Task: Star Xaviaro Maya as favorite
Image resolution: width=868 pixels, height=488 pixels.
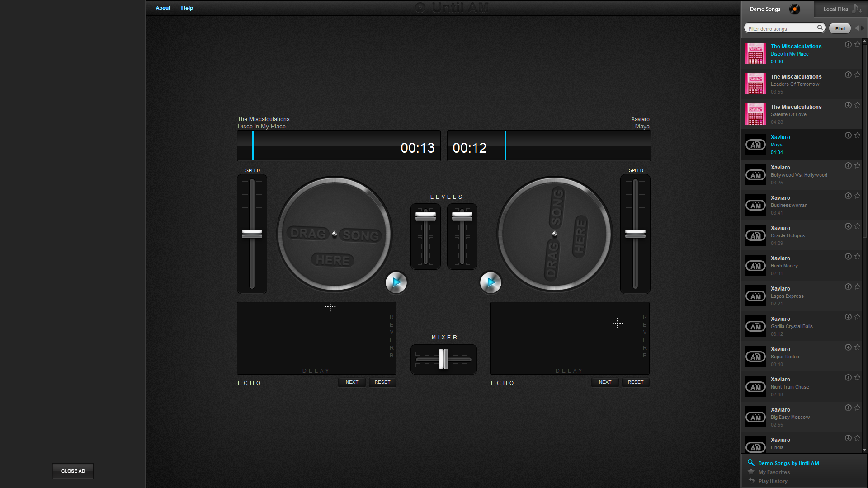Action: (x=857, y=136)
